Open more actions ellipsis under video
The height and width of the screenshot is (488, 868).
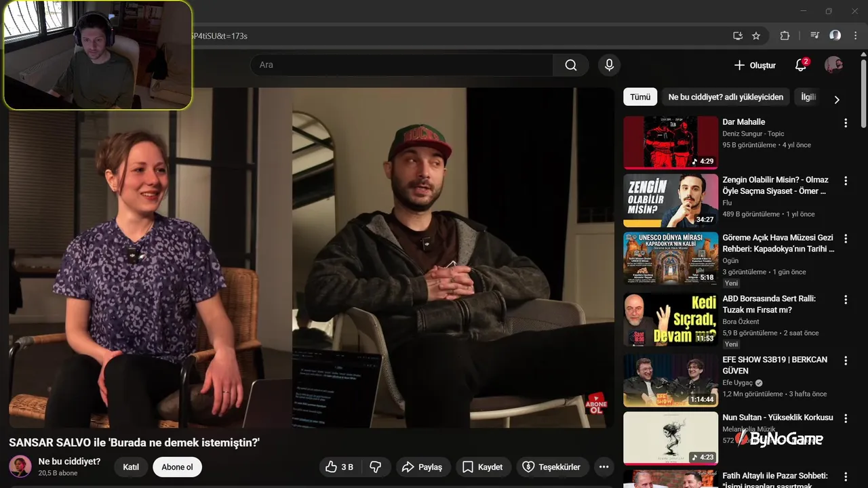[x=604, y=467]
